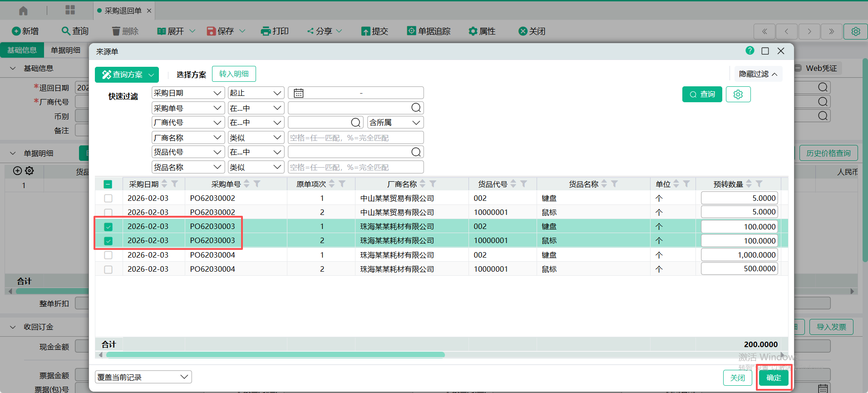The image size is (868, 393).
Task: Open the overwrite current record dropdown
Action: [x=143, y=377]
